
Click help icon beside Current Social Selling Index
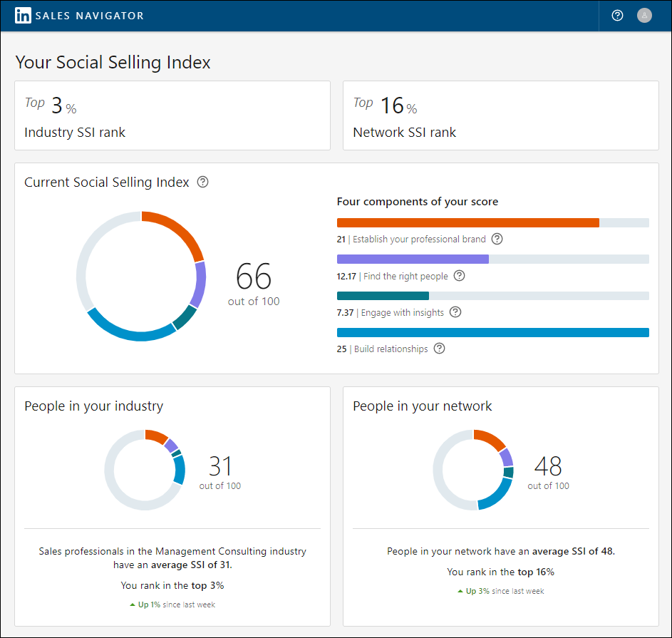pos(203,182)
